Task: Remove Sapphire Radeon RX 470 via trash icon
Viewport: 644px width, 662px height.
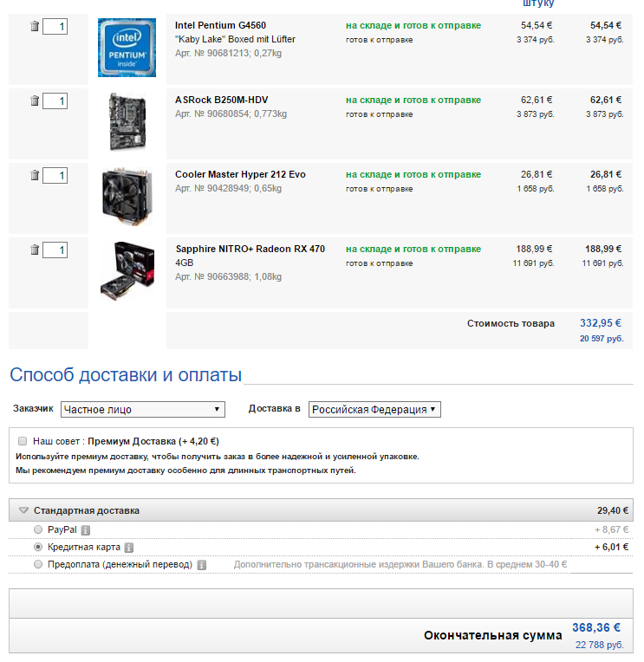Action: (35, 250)
